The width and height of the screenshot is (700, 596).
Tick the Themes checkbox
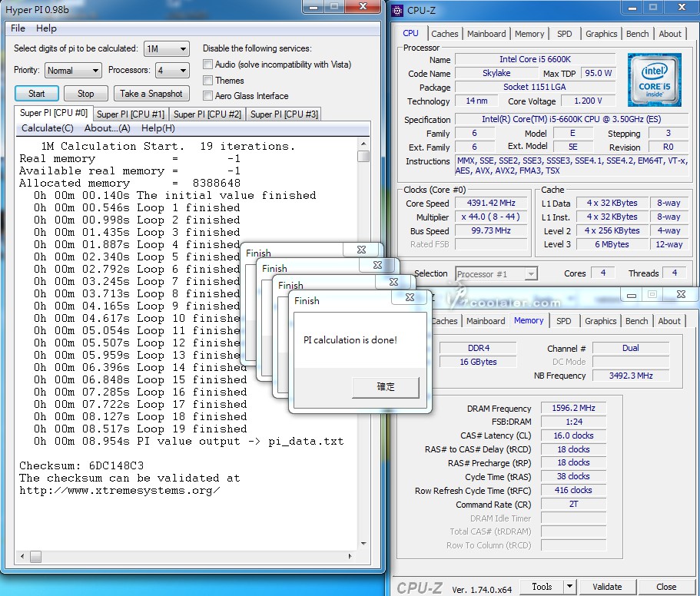(207, 81)
